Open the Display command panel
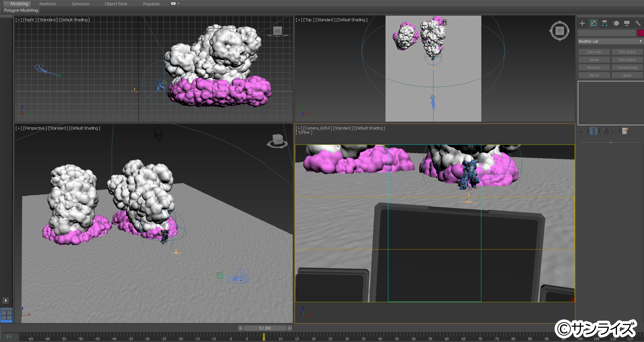Screen dimensions: 644x342 tap(627, 23)
